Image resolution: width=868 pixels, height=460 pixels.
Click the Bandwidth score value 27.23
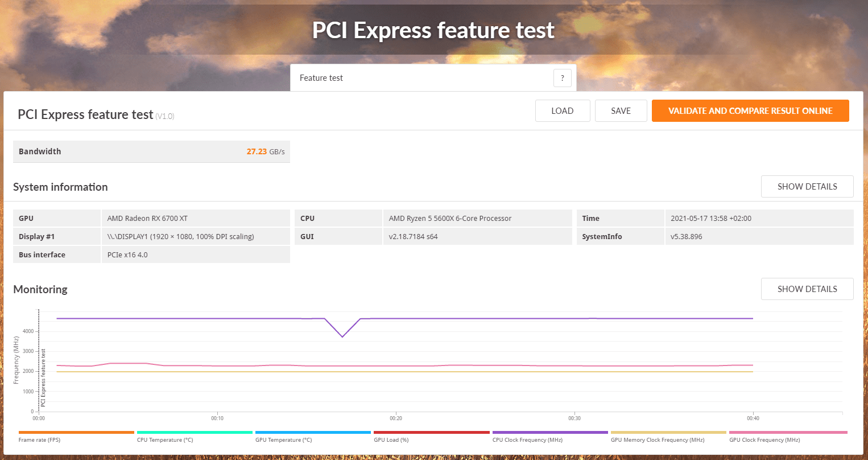[257, 151]
